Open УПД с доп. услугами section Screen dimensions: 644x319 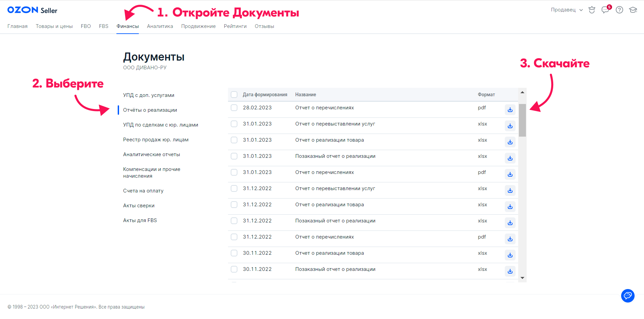(149, 95)
